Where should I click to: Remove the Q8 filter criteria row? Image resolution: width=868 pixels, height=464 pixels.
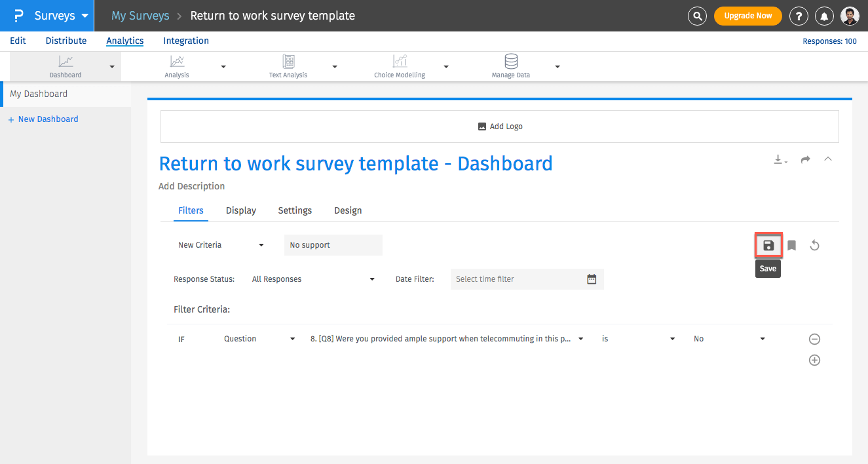coord(814,339)
